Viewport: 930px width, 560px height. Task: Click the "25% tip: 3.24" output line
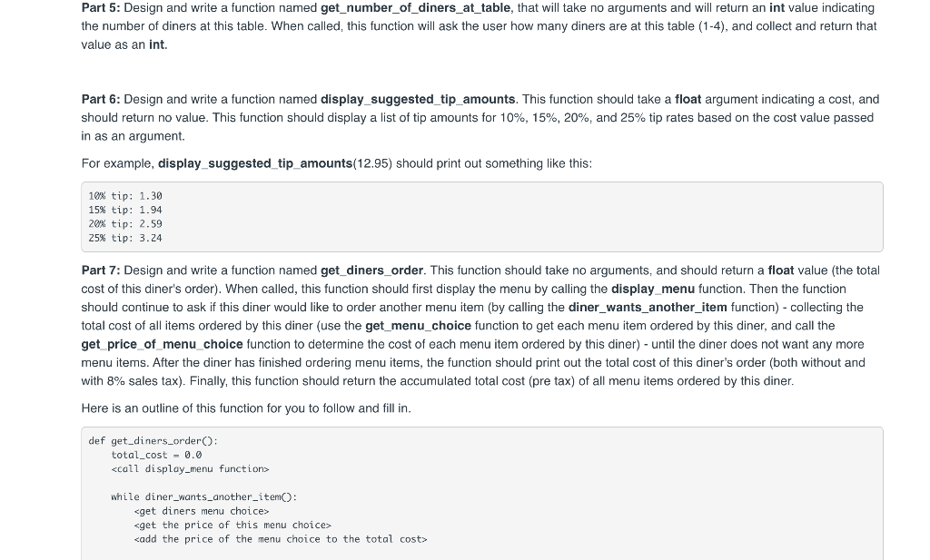point(125,238)
